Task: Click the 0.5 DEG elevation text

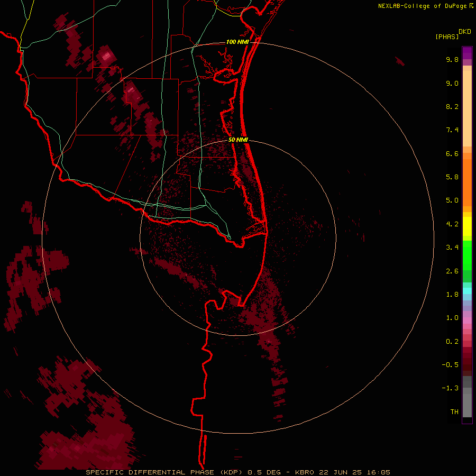Action: click(x=264, y=472)
